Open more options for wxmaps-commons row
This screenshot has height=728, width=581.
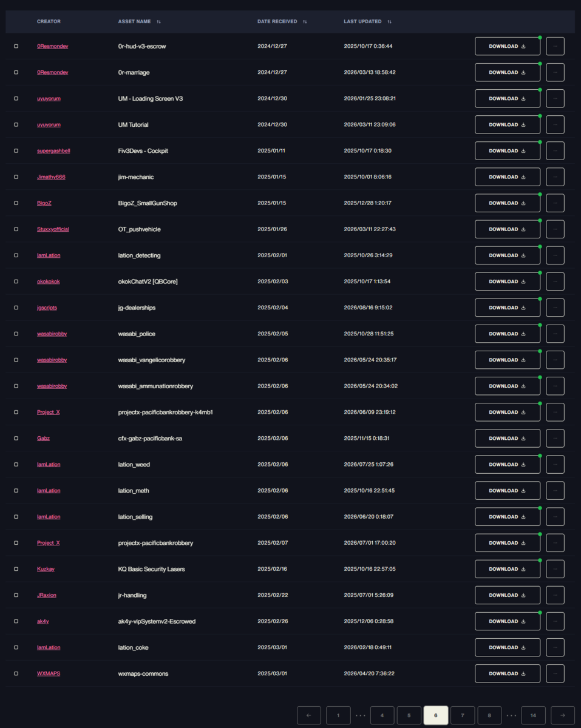point(555,673)
